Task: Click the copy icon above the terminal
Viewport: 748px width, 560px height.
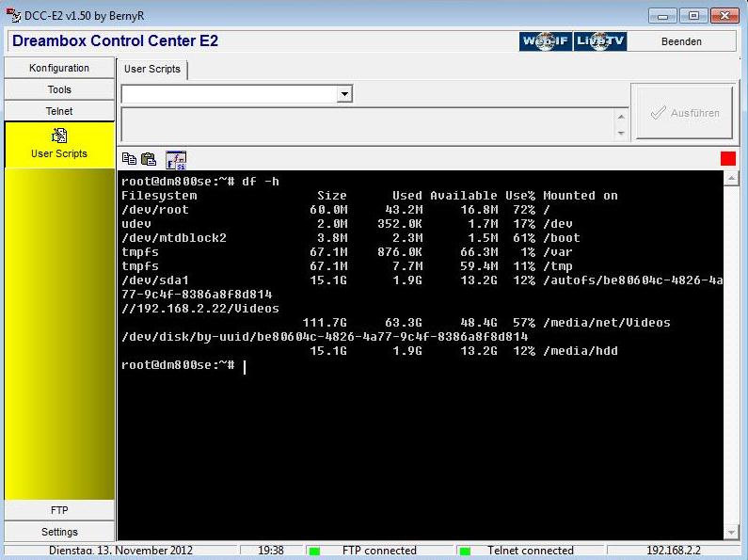Action: [129, 160]
